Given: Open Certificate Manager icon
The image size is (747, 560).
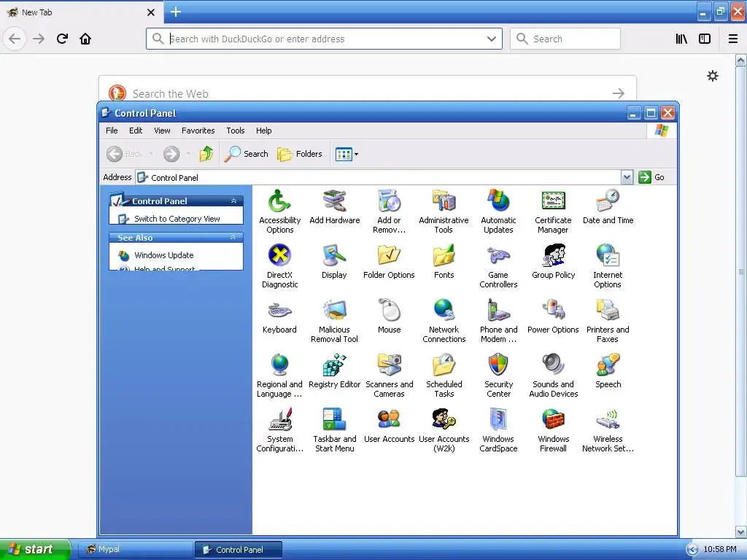Looking at the screenshot, I should tap(553, 211).
